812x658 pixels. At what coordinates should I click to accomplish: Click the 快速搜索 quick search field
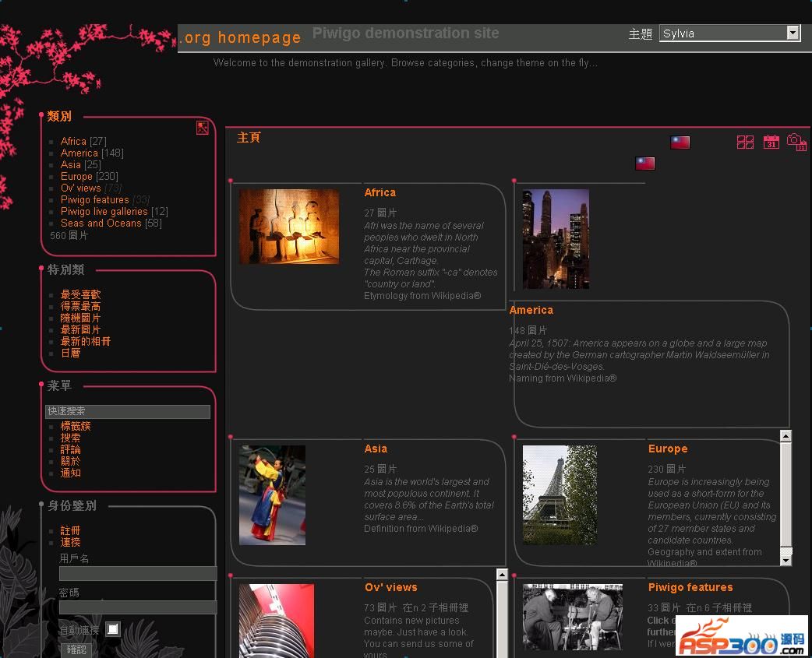click(x=128, y=411)
